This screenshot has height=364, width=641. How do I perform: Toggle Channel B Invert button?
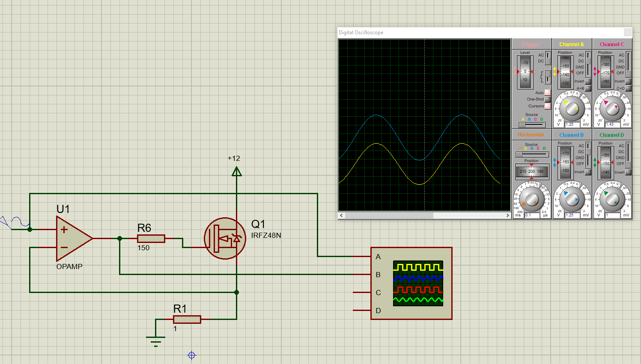click(x=588, y=172)
